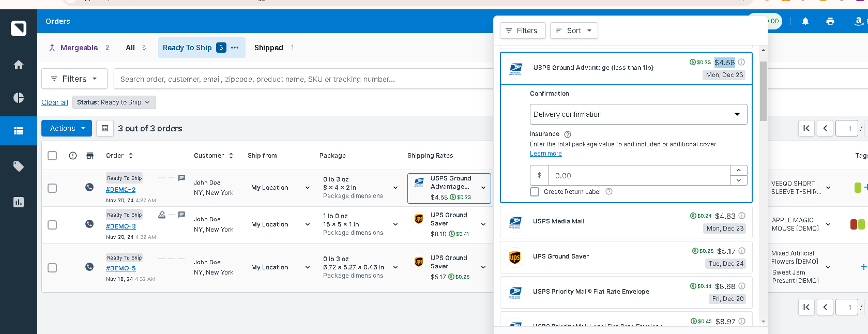Click the orders search input field

(x=304, y=79)
